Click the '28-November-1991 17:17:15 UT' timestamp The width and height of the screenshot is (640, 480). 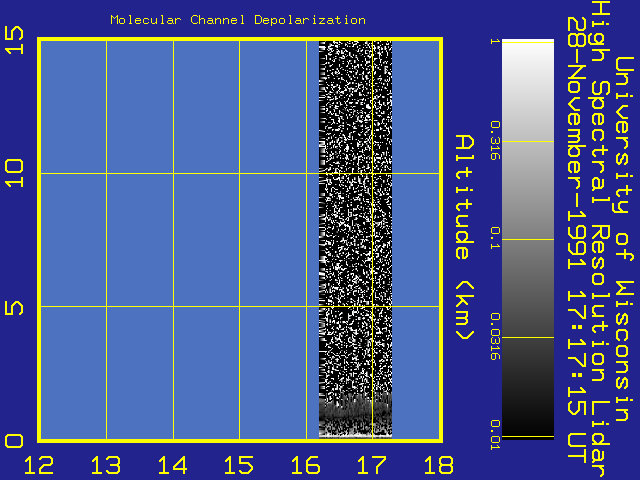click(577, 239)
